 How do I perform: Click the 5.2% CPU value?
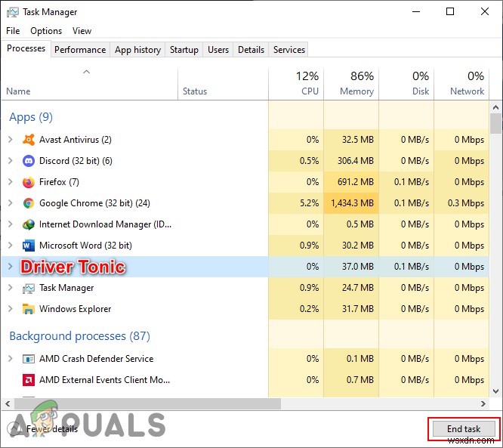309,203
